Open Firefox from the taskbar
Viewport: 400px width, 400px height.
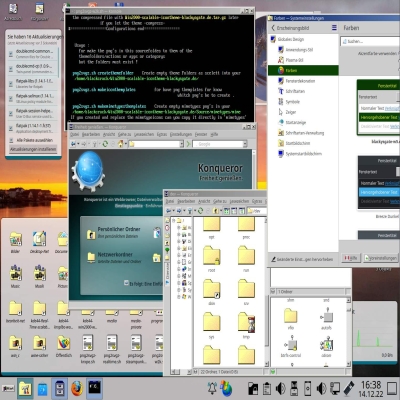click(x=77, y=389)
